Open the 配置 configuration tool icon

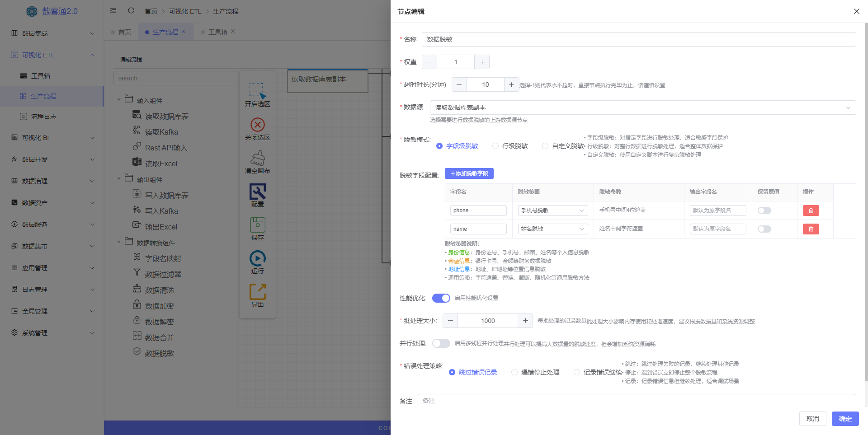tap(257, 192)
